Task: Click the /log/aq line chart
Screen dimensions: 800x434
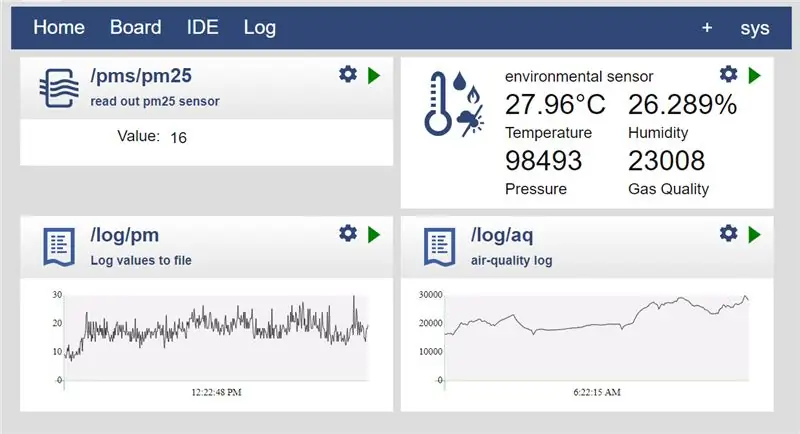Action: click(596, 338)
